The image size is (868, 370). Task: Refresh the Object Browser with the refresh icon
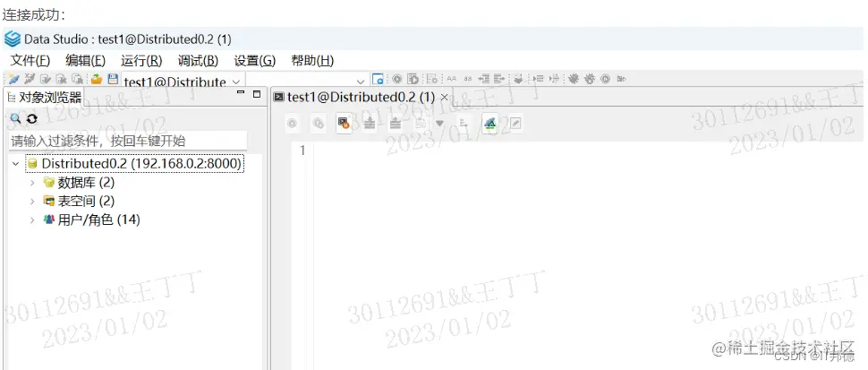pos(32,118)
